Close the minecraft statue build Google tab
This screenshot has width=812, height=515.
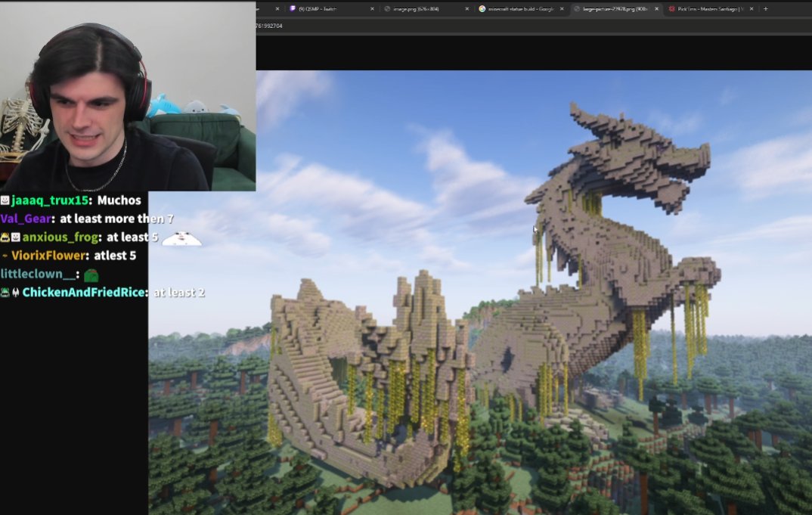[x=562, y=9]
